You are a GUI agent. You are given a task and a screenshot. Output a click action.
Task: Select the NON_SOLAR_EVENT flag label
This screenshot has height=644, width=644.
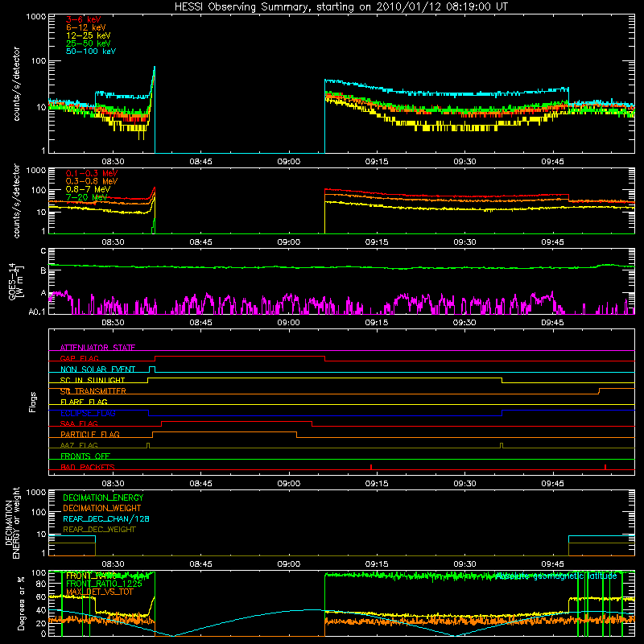pyautogui.click(x=97, y=369)
